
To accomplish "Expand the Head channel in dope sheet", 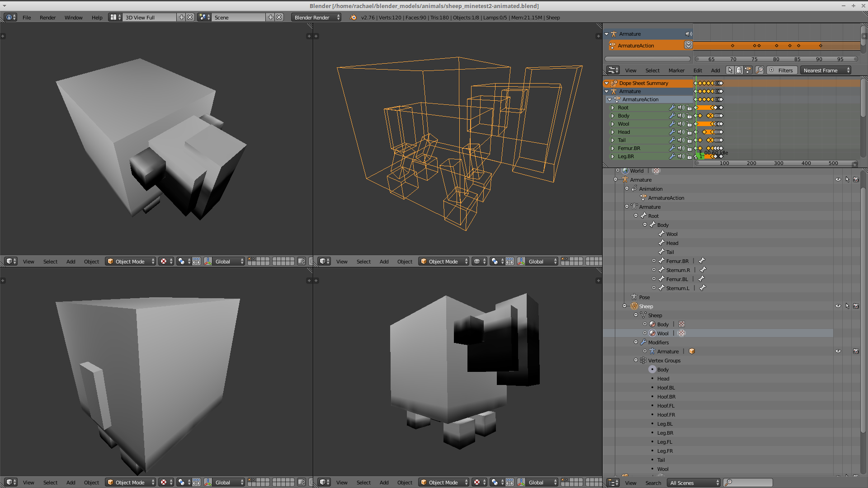I will tap(613, 132).
